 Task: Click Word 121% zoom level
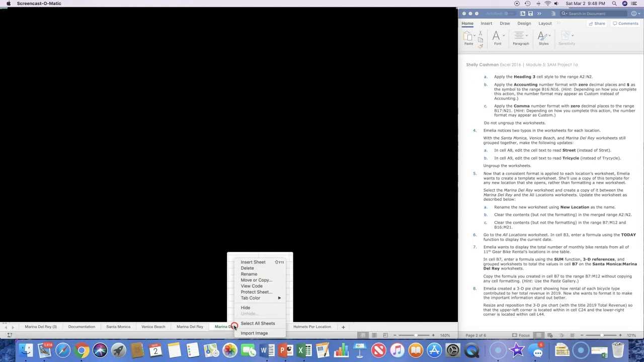point(631,335)
